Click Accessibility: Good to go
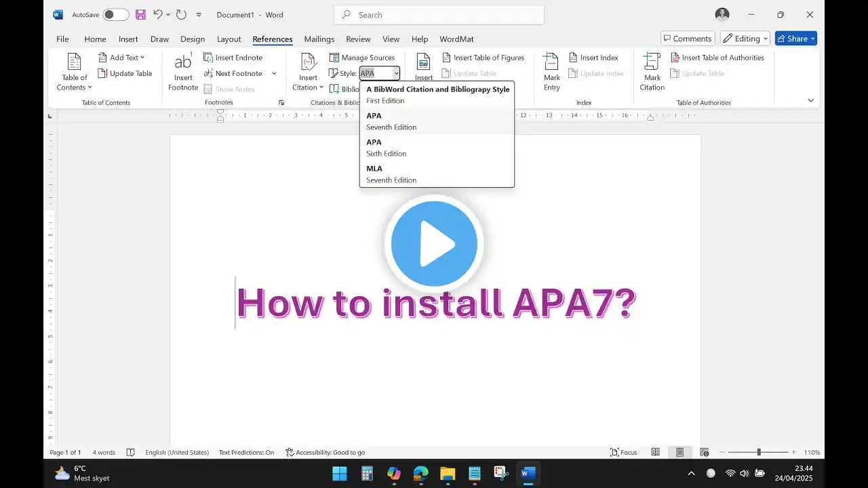 (x=325, y=452)
